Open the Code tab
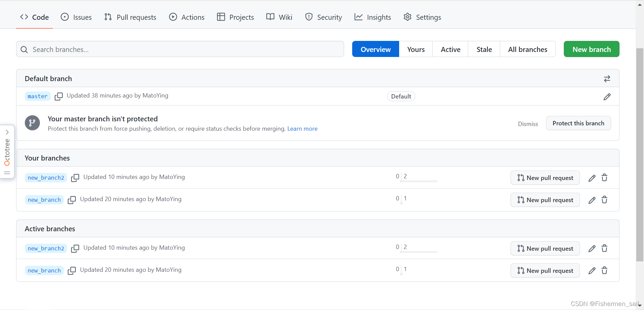Viewport: 644px width, 310px height. pyautogui.click(x=35, y=17)
